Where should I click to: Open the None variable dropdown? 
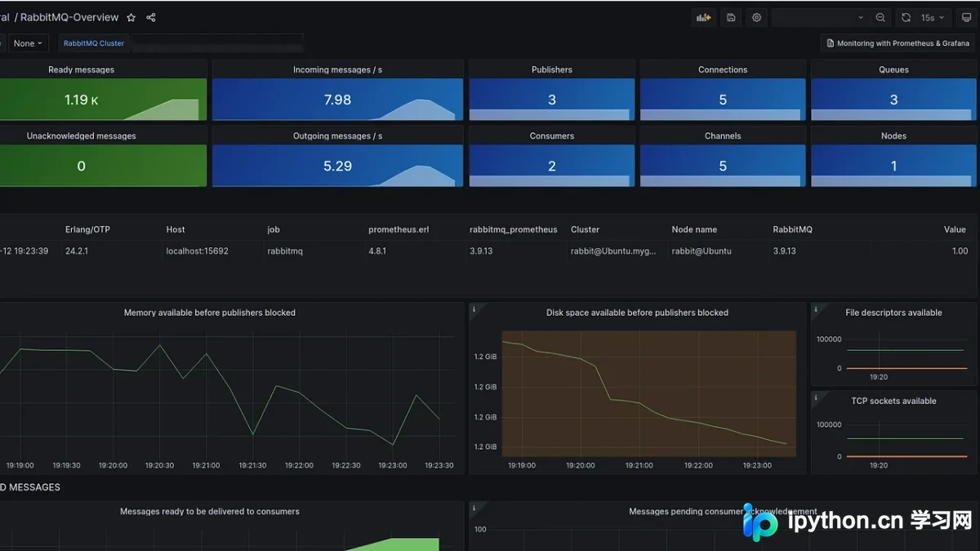click(29, 43)
